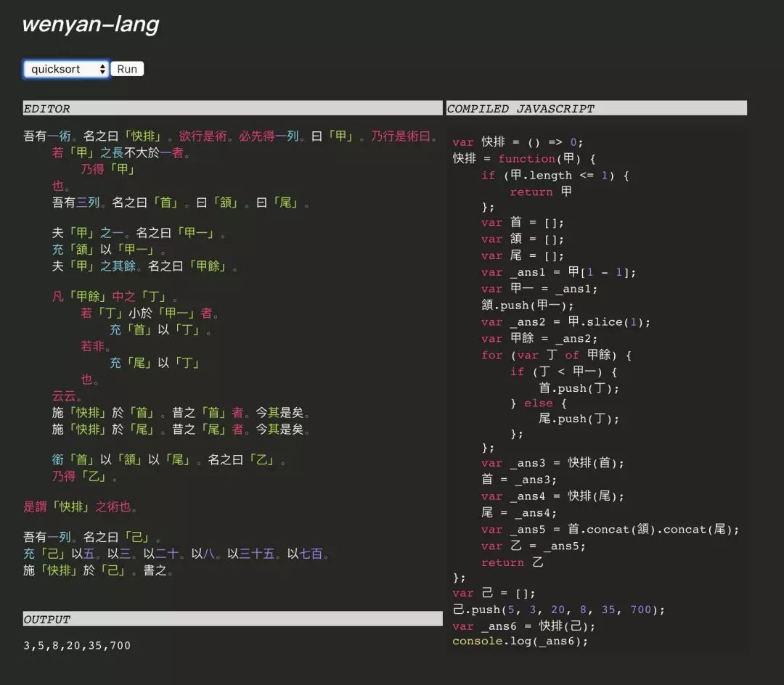Click compiled line var 甲餘 = _ans2

point(539,339)
